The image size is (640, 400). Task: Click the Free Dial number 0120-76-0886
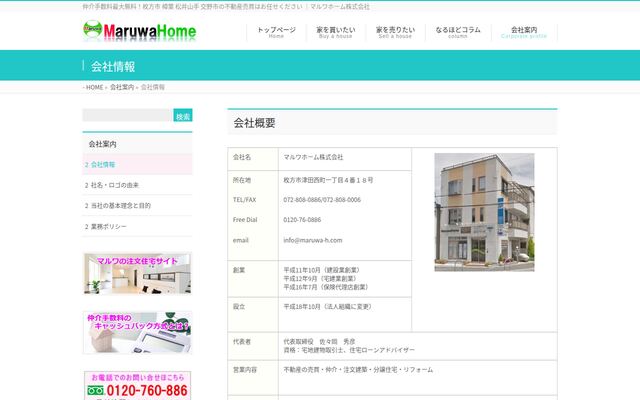tap(302, 220)
